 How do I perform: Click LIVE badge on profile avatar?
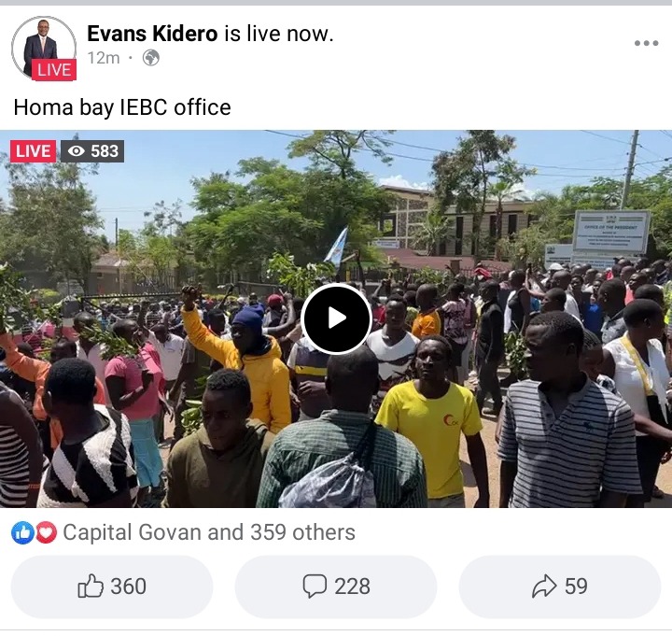pyautogui.click(x=54, y=69)
